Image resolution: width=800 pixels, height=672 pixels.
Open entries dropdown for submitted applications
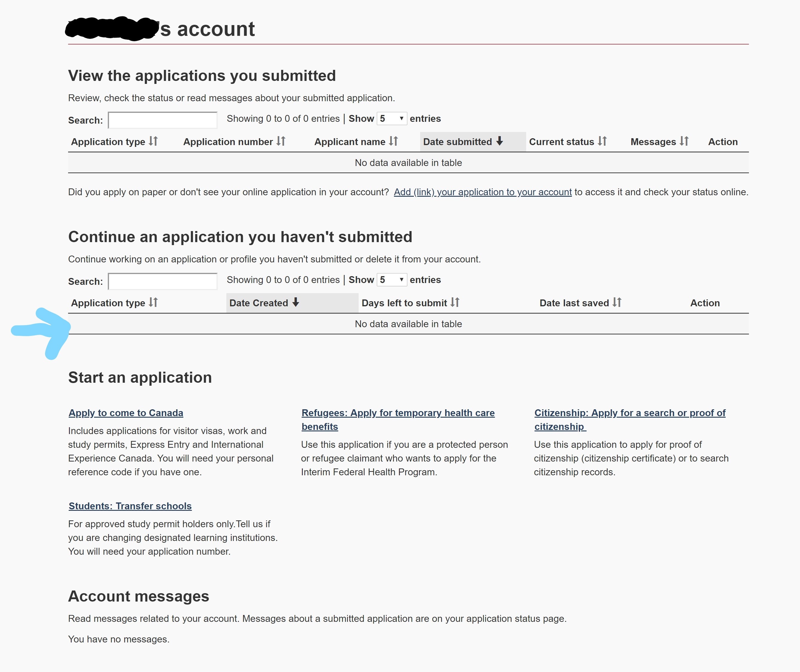(x=391, y=119)
